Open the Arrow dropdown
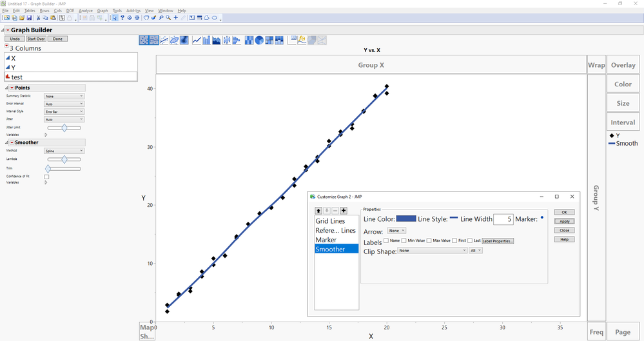Viewport: 644px width, 341px height. [x=396, y=231]
